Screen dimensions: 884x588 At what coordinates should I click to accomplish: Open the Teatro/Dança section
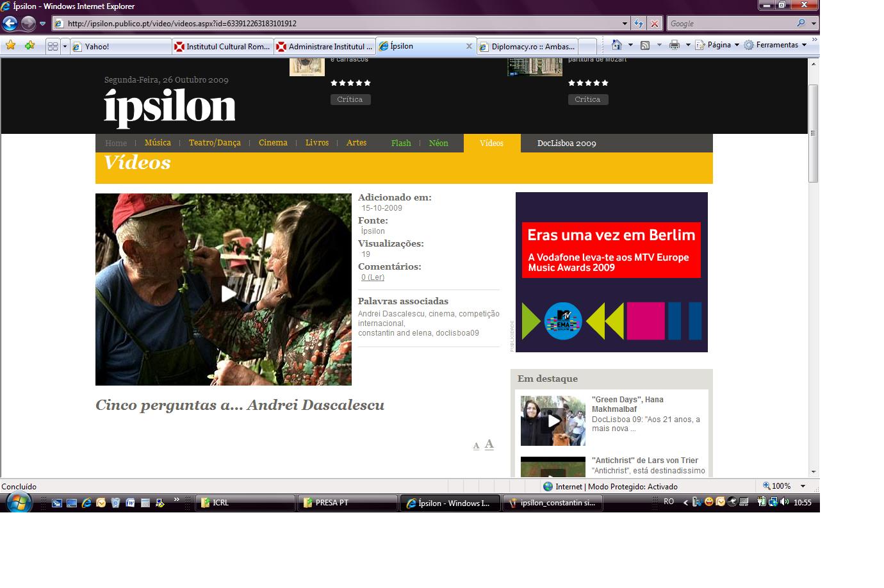click(215, 143)
